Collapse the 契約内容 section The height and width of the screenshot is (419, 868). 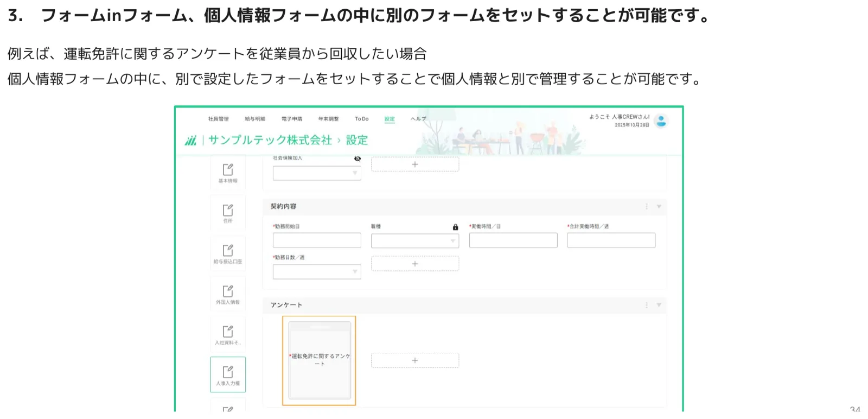click(x=659, y=207)
